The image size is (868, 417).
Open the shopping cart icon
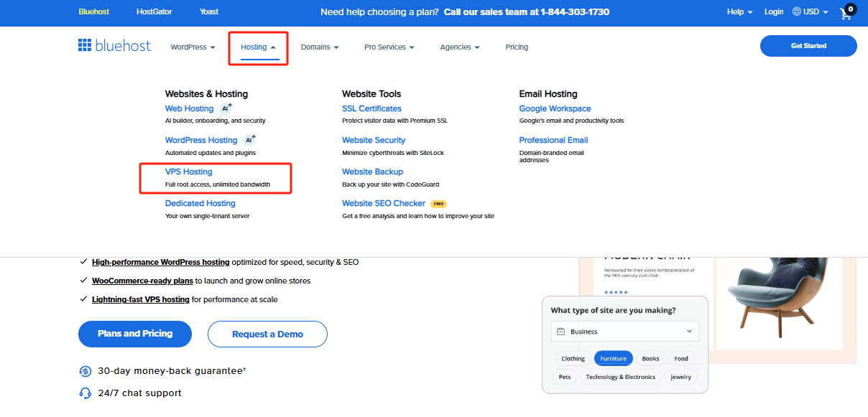coord(847,12)
